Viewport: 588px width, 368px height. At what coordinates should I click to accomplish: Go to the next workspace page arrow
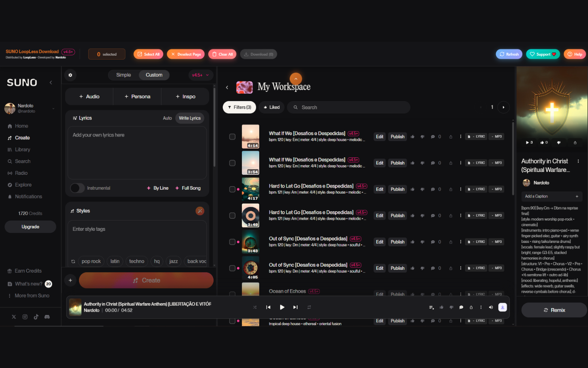pyautogui.click(x=503, y=107)
